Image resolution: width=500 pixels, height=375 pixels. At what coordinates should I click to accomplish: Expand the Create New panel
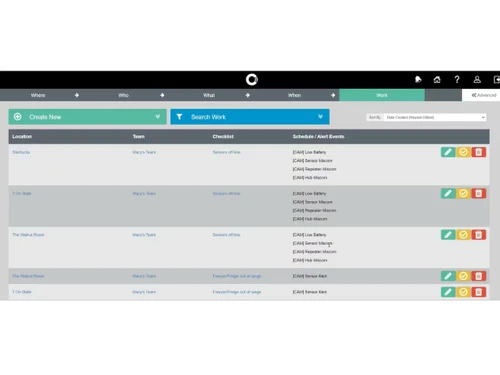pyautogui.click(x=87, y=117)
